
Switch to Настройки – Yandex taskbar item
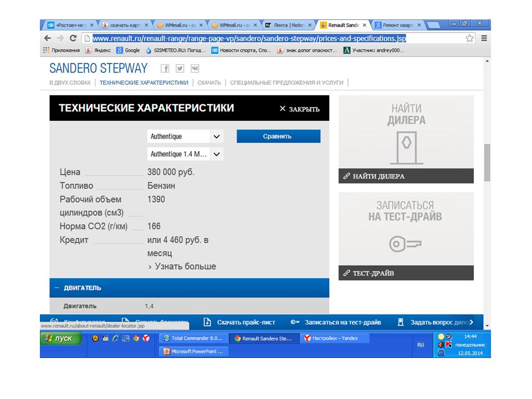(x=334, y=338)
